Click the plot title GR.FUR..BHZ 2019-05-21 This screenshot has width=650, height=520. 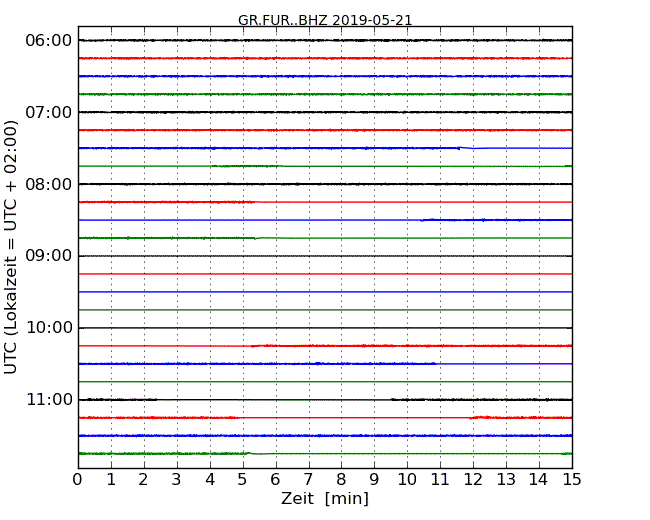325,20
